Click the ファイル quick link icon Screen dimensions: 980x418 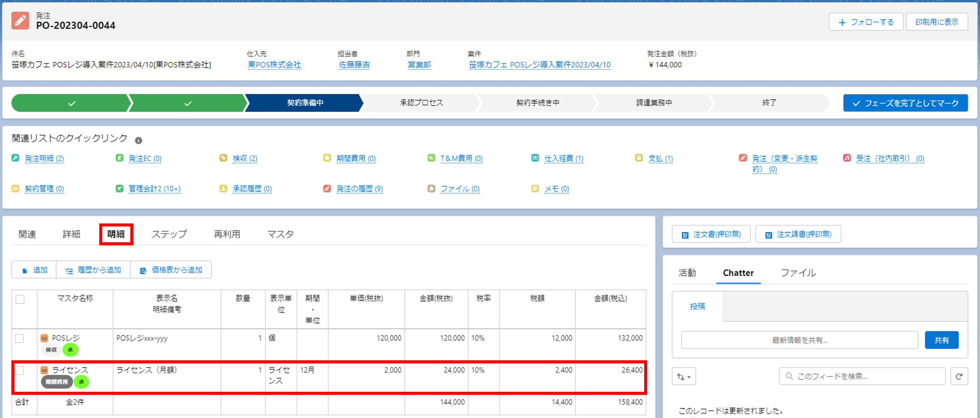[x=431, y=188]
